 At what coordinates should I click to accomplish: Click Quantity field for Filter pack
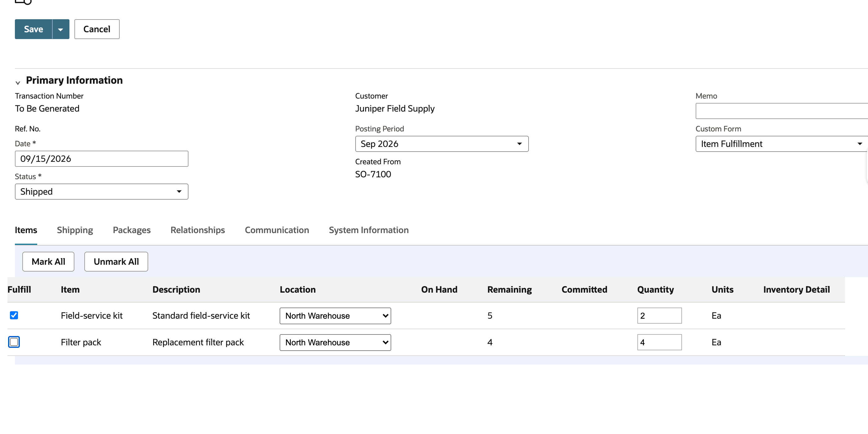(659, 342)
